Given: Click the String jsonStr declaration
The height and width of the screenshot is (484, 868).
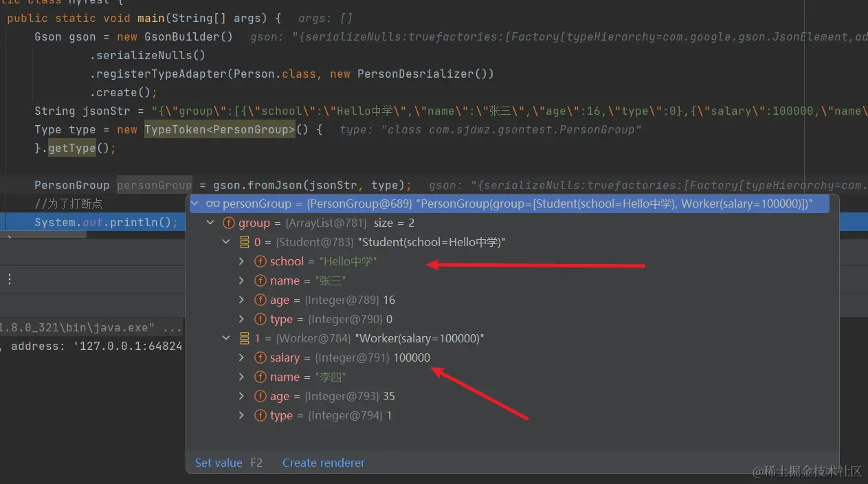Looking at the screenshot, I should click(x=82, y=111).
